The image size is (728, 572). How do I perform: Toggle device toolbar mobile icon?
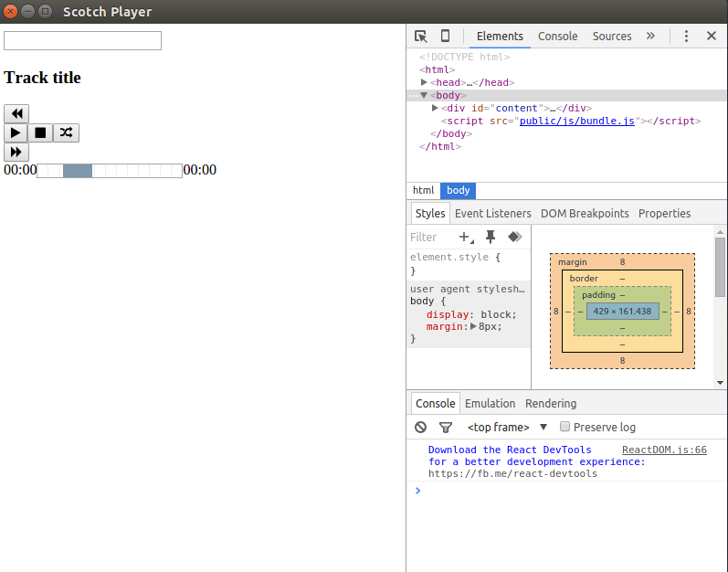(445, 36)
